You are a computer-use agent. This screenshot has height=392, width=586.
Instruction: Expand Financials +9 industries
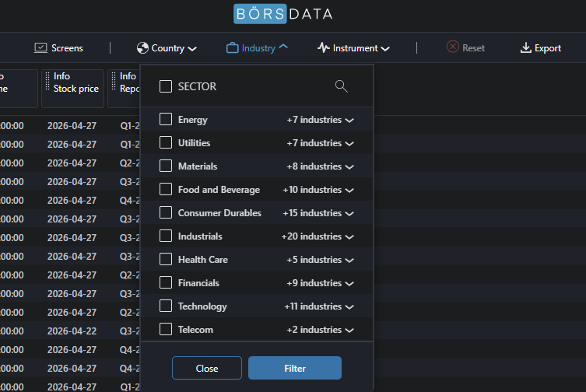tap(320, 283)
